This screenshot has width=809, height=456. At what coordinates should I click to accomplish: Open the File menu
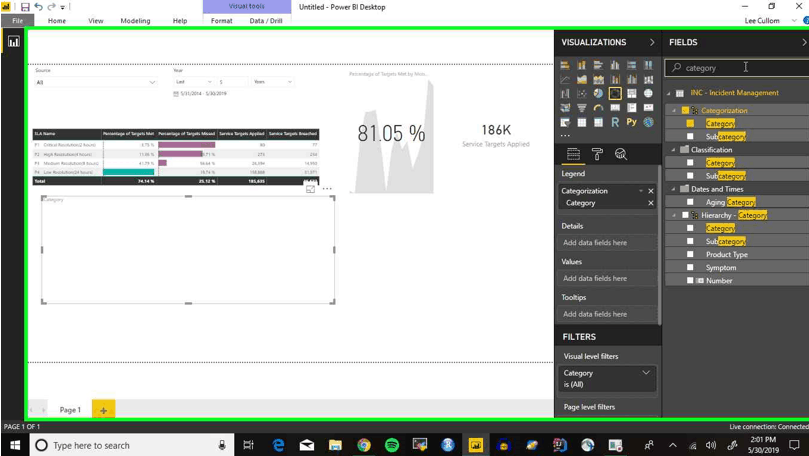(18, 21)
